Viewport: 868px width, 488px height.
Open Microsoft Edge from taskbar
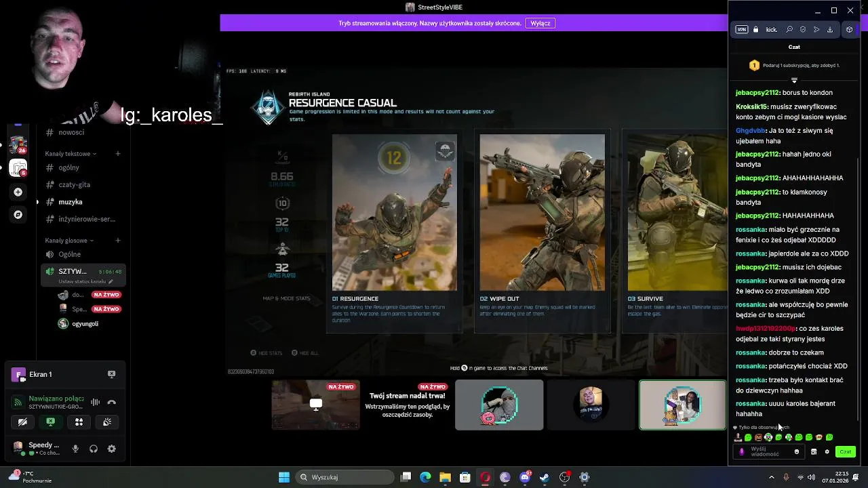click(x=425, y=477)
